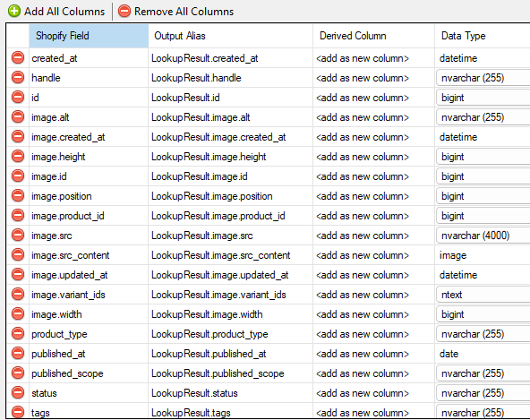Edit the LookupResult.image.position output alias
This screenshot has height=420, width=530.
(230, 196)
